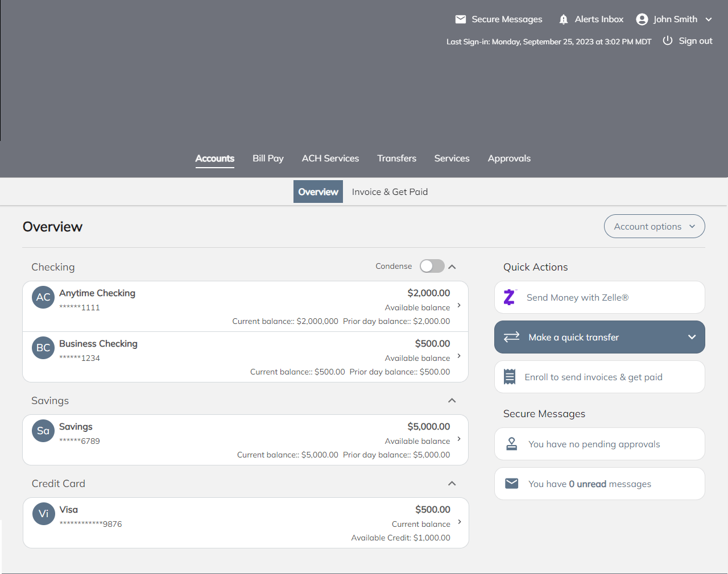Open Secure Messages link in header
This screenshot has height=574, width=728.
[x=507, y=19]
